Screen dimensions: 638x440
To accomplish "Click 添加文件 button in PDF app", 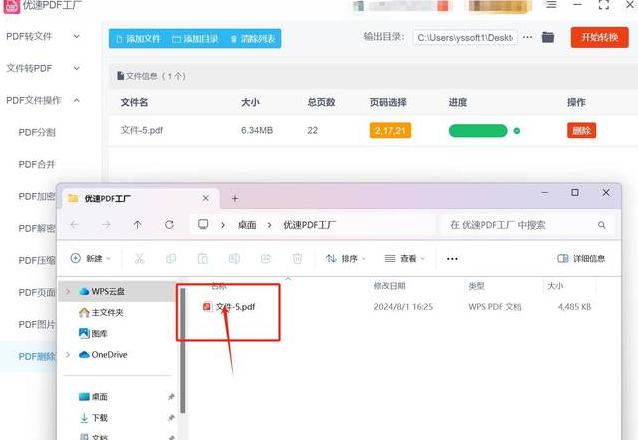I will click(x=138, y=39).
